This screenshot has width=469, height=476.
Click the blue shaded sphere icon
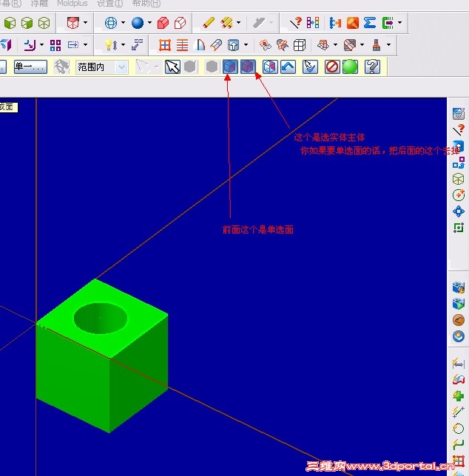[138, 23]
